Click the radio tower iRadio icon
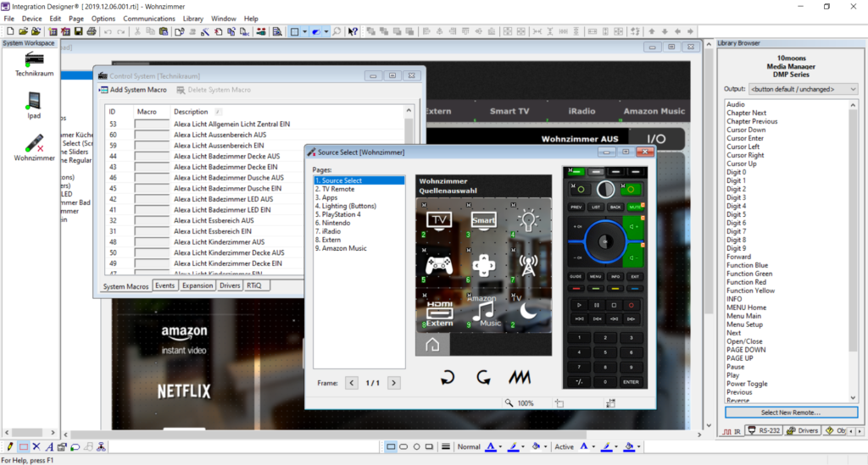The width and height of the screenshot is (868, 465). pyautogui.click(x=528, y=266)
